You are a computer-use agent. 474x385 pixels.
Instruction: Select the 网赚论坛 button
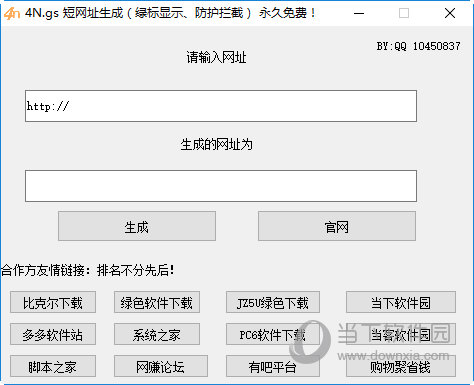coord(161,366)
